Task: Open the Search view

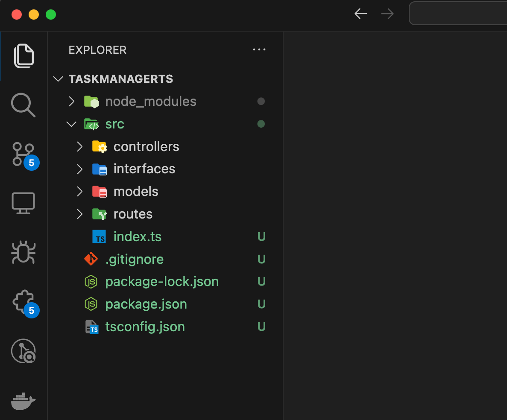Action: point(23,105)
